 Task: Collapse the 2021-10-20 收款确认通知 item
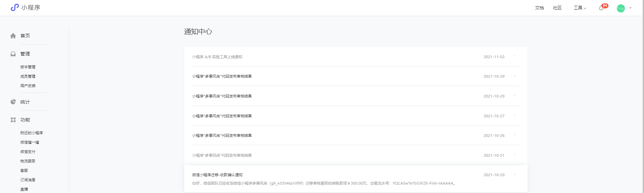(x=515, y=175)
